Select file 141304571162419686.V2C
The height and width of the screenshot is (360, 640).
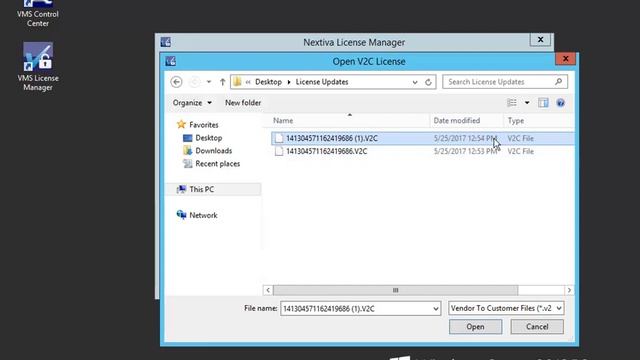[422, 151]
